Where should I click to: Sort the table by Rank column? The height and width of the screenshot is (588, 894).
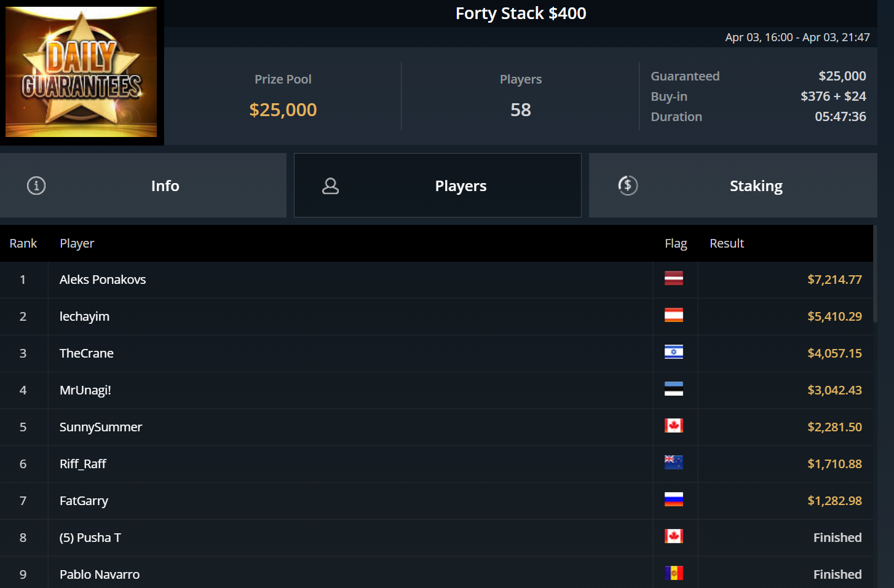click(23, 243)
